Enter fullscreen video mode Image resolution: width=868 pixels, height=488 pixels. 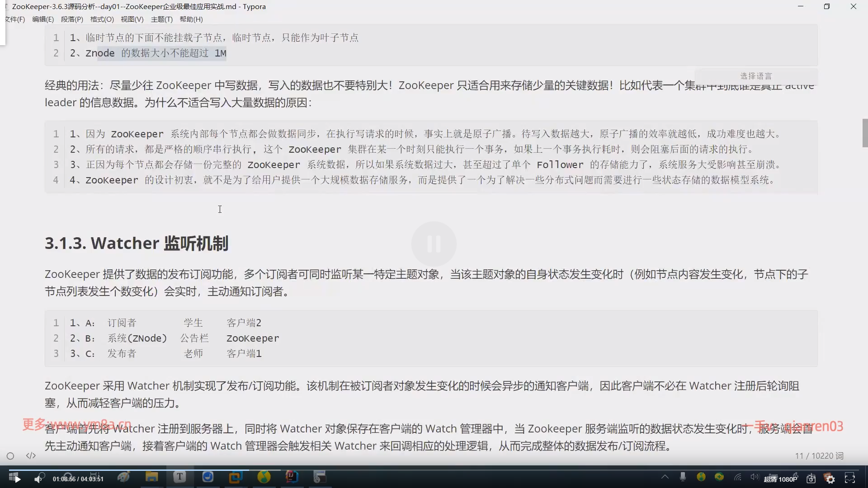pos(850,478)
